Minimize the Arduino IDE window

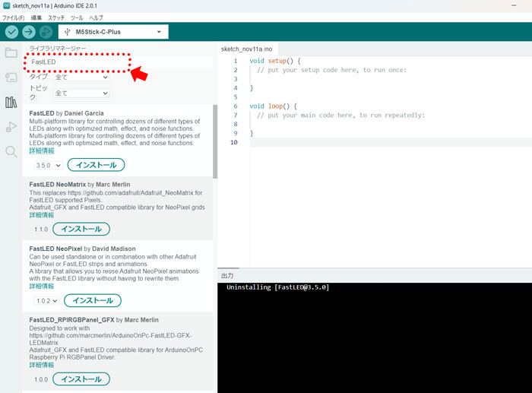[514, 5]
